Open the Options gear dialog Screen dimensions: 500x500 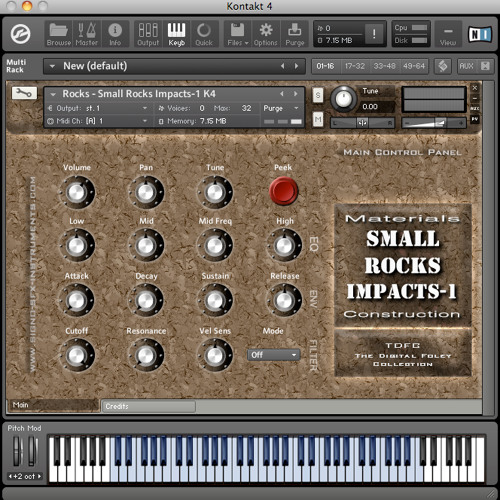coord(266,34)
